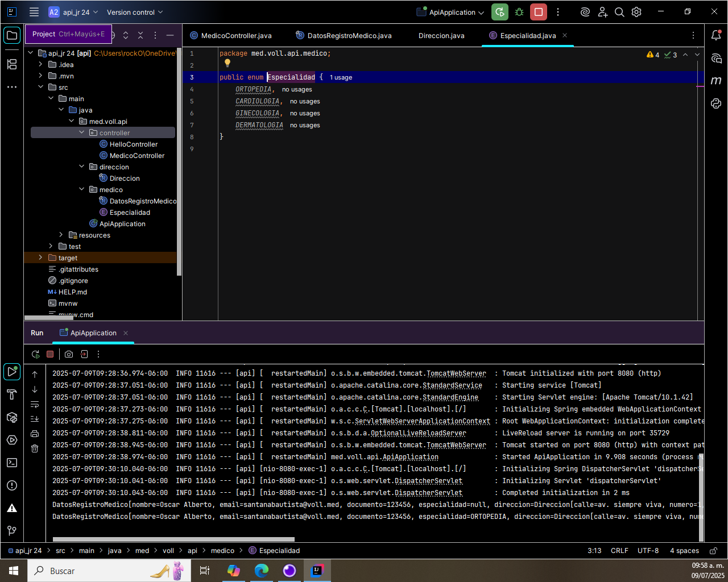Rerun the process in Run panel
The width and height of the screenshot is (728, 582).
[36, 354]
